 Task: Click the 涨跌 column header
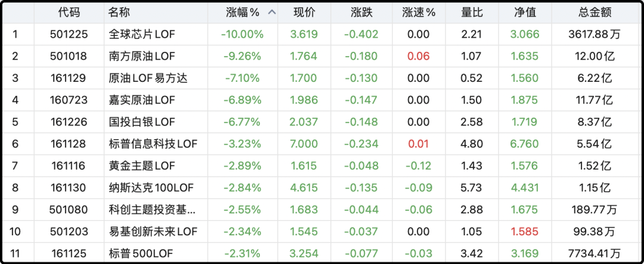tap(361, 13)
